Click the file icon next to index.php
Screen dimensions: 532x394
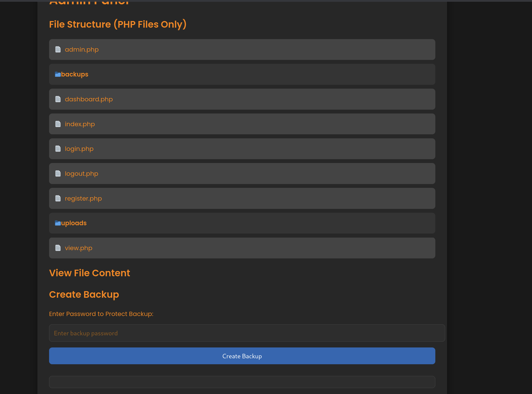(x=58, y=124)
